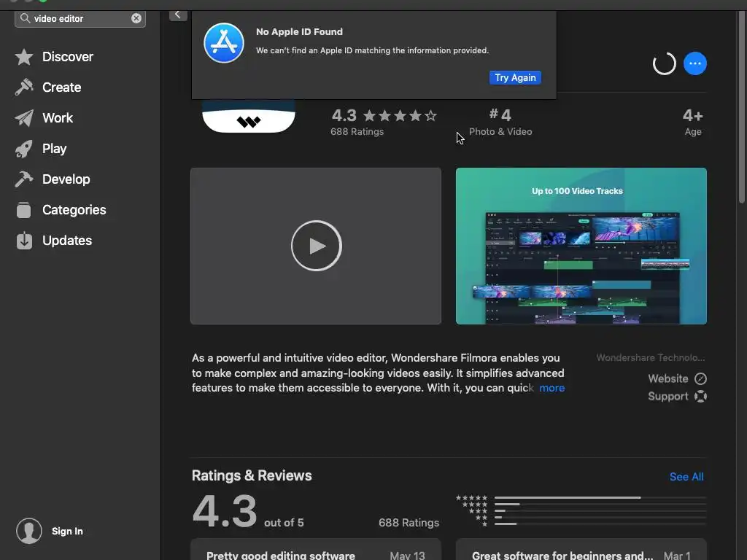Click the Updates download arrow icon
Screen dimensions: 747x560
click(x=24, y=241)
